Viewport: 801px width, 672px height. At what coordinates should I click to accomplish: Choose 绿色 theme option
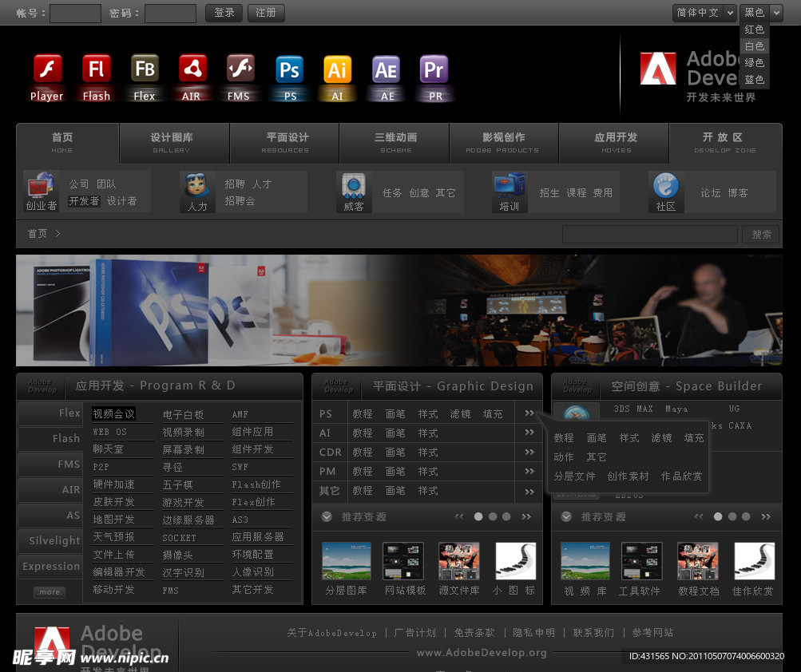coord(755,63)
